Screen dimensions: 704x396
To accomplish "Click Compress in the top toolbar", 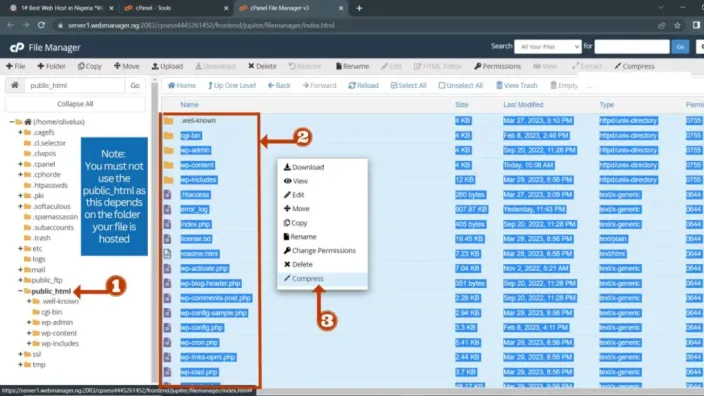I will [x=634, y=66].
